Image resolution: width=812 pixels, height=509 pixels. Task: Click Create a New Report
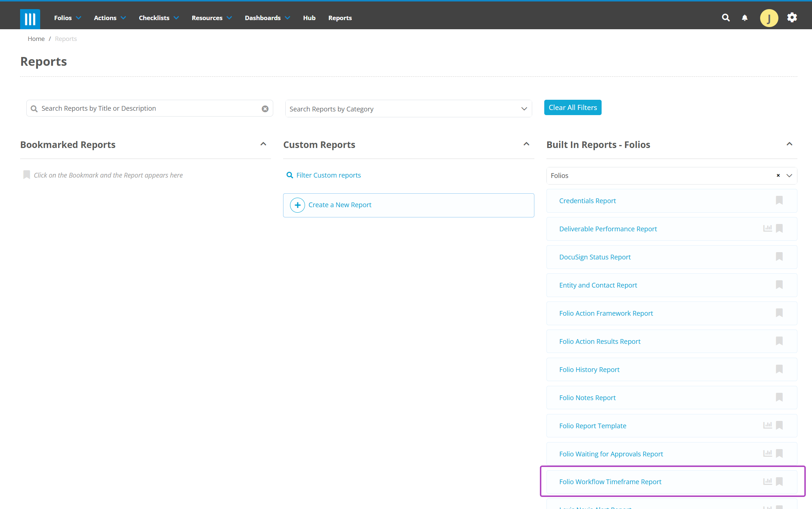coord(408,205)
